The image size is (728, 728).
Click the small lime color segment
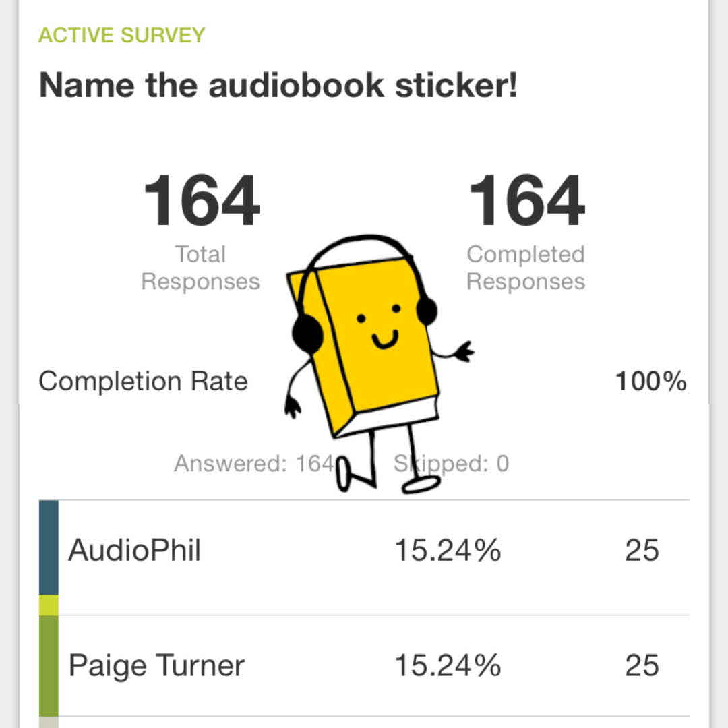[x=49, y=605]
